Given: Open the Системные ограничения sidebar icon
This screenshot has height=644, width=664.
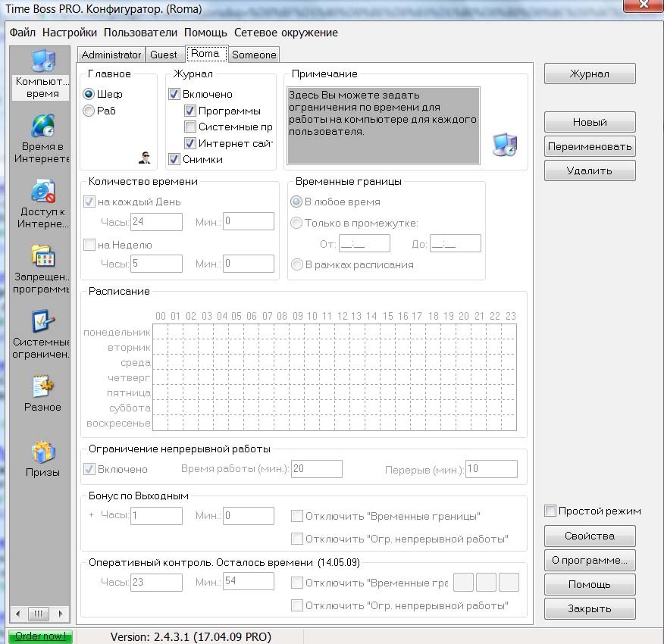Looking at the screenshot, I should point(42,321).
